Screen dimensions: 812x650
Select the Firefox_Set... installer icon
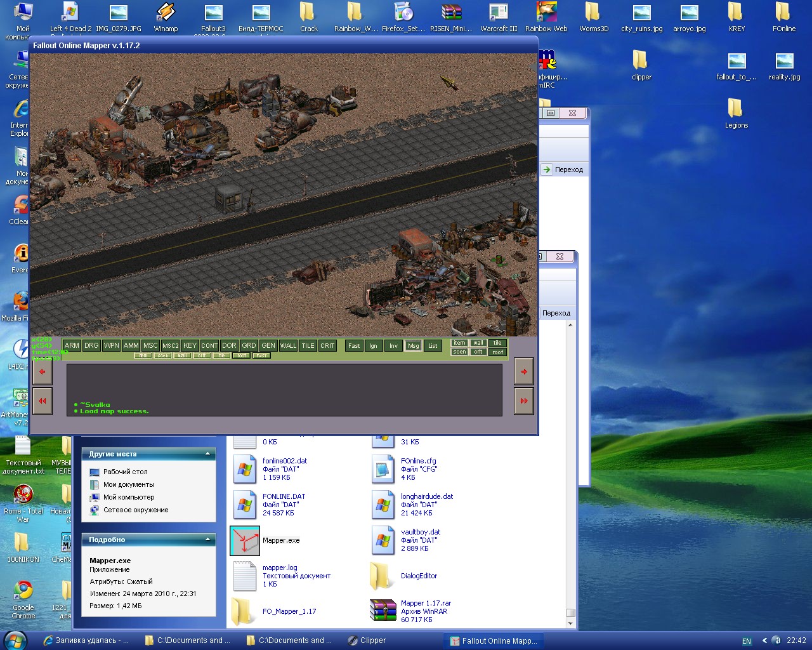click(x=403, y=17)
